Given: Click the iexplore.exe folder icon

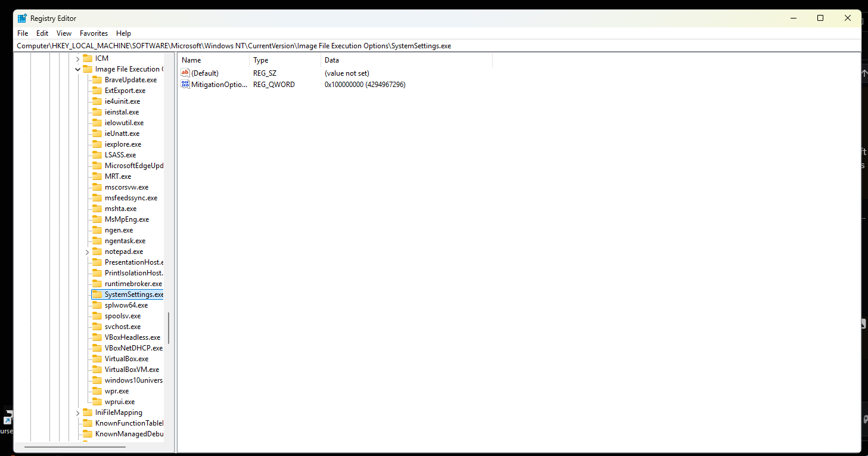Looking at the screenshot, I should click(97, 144).
